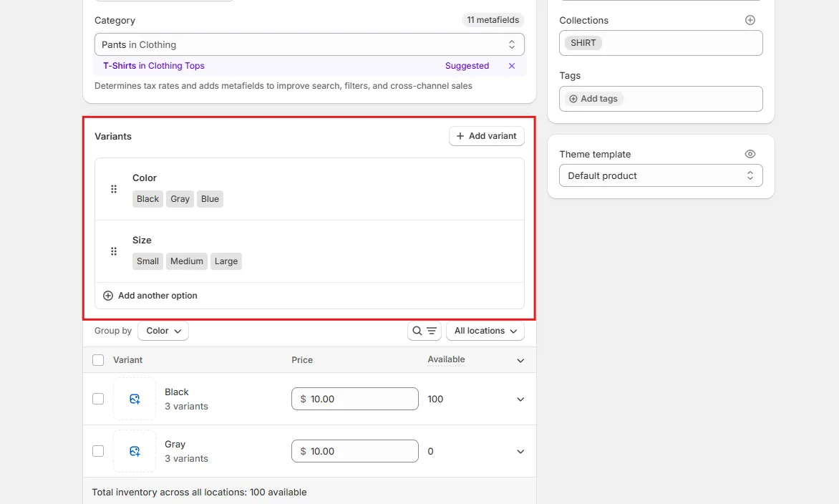Select the Blue color value chip
This screenshot has height=504, width=839.
coord(210,199)
